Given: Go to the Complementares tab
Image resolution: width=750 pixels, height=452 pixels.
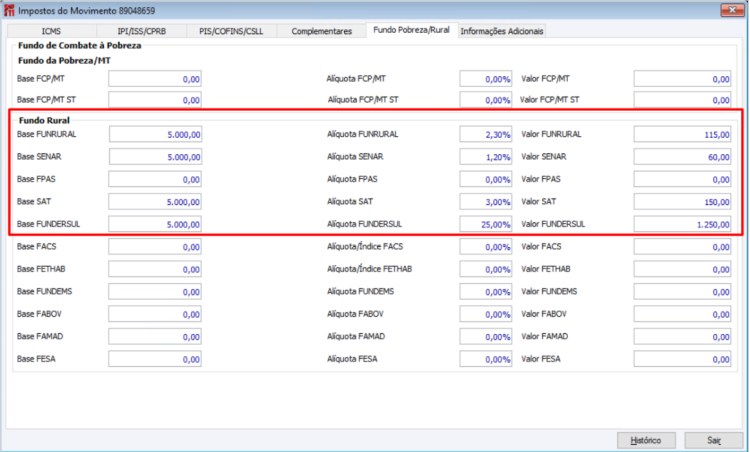Looking at the screenshot, I should tap(321, 31).
